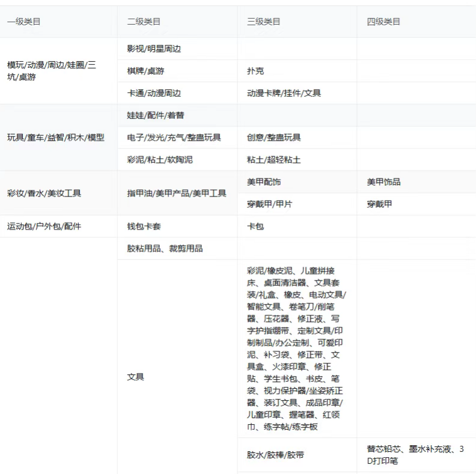The image size is (476, 474).
Task: Select 指甲油/美甲产品/美甲工具 cell
Action: (177, 193)
